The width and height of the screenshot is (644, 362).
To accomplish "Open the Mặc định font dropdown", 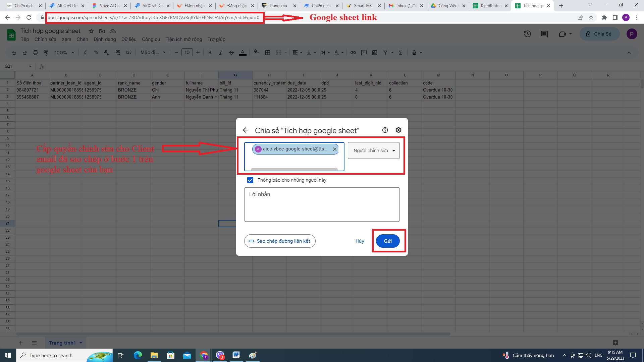I will click(x=153, y=53).
